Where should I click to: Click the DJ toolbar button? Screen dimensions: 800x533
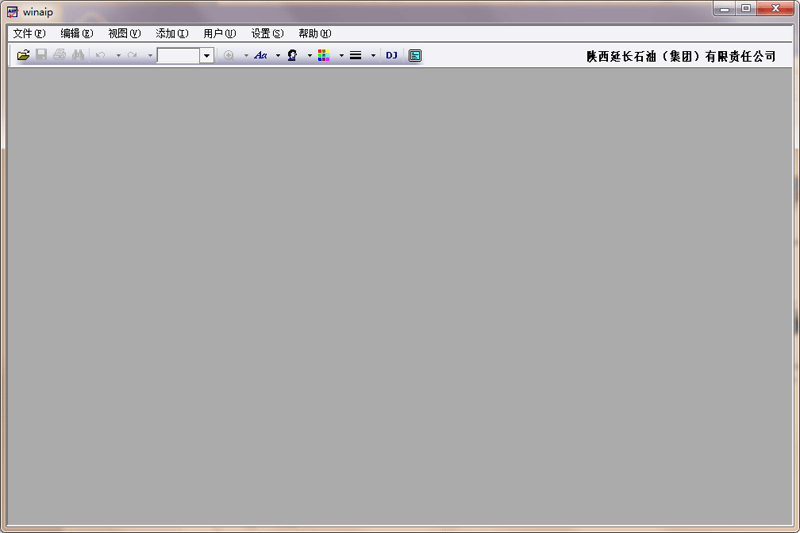tap(391, 55)
